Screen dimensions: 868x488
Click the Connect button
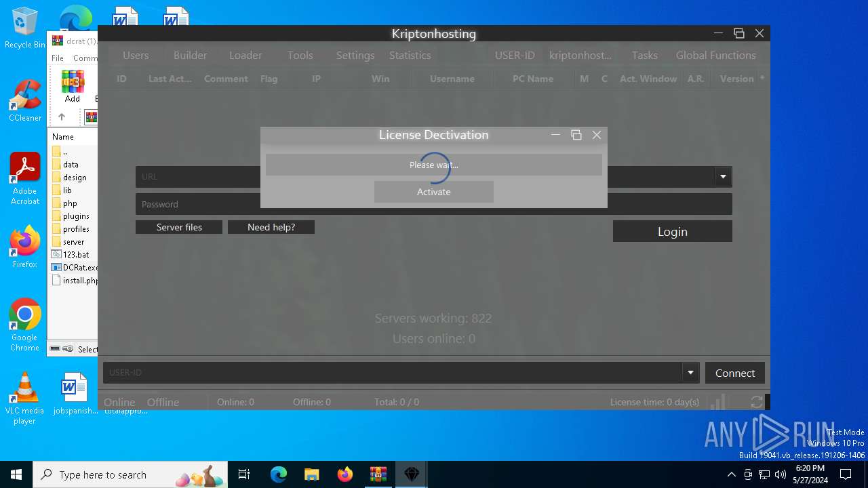pyautogui.click(x=735, y=373)
